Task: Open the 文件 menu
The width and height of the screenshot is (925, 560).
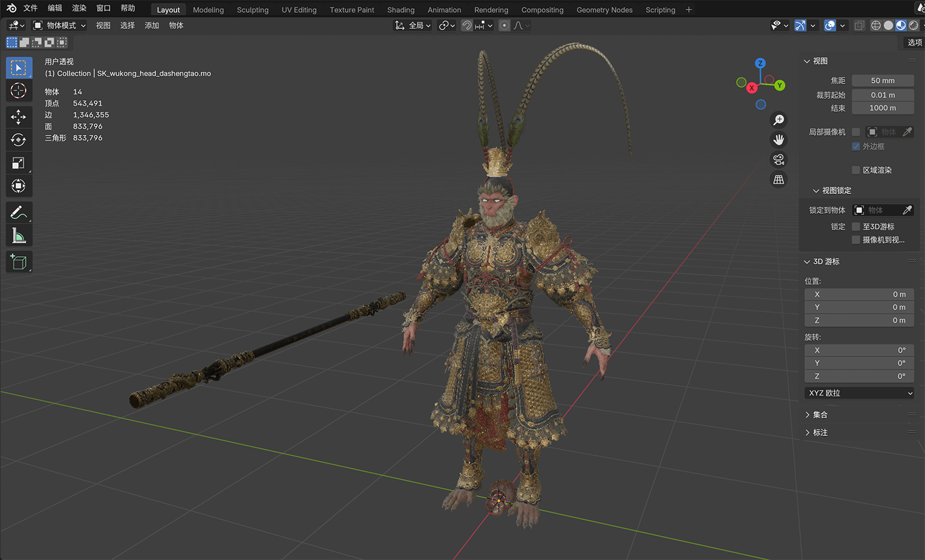Action: pyautogui.click(x=30, y=8)
